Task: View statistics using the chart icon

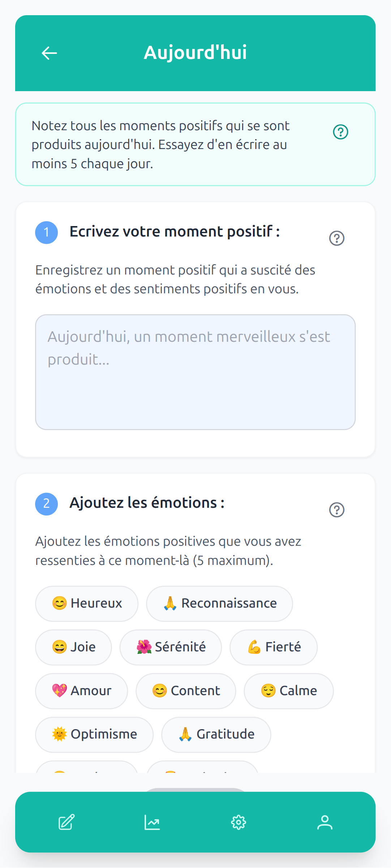Action: pos(152,822)
